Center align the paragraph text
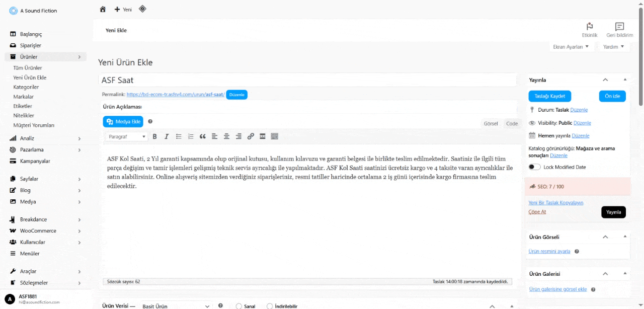644x309 pixels. click(x=226, y=136)
